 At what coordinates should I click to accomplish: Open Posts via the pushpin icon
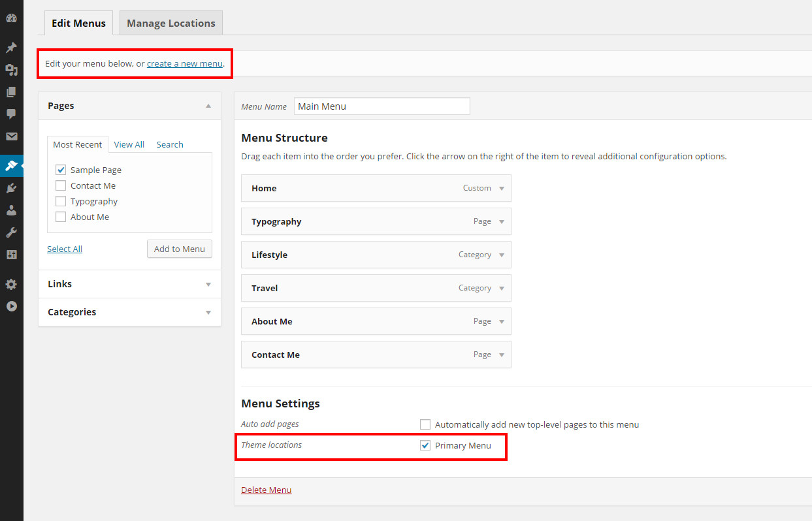(11, 48)
